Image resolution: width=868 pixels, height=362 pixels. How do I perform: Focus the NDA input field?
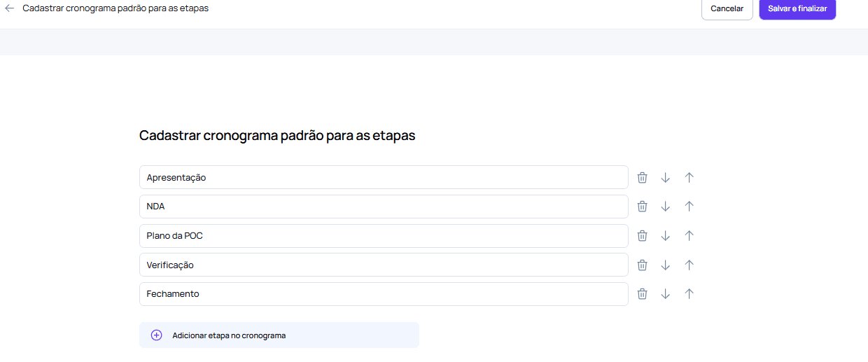coord(384,207)
